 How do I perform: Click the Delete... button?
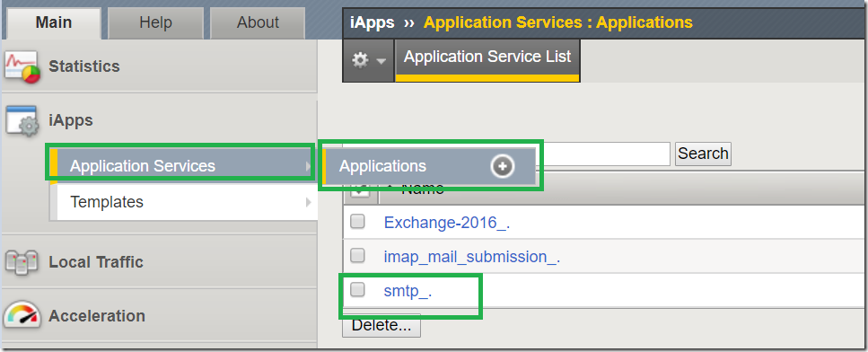tap(381, 325)
